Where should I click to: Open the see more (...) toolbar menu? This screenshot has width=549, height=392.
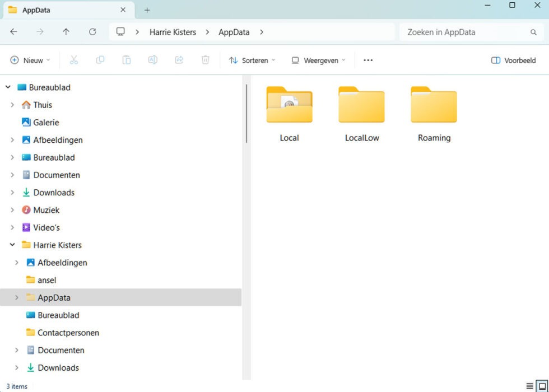click(x=368, y=60)
